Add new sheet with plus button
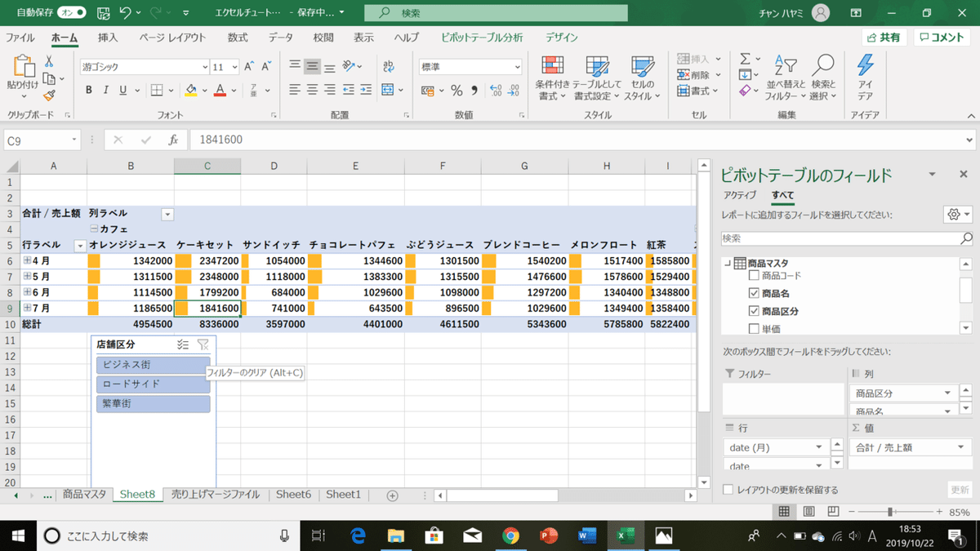The height and width of the screenshot is (551, 980). (x=392, y=495)
